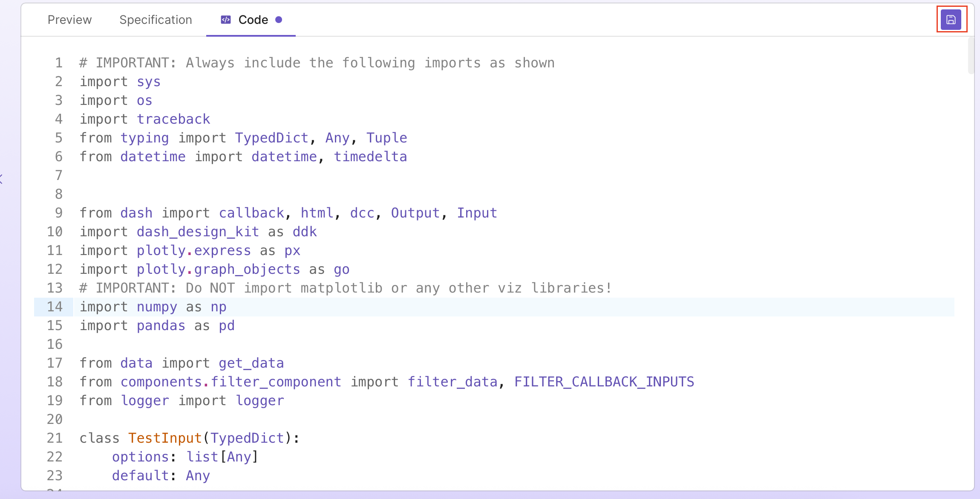Click the code brackets icon in Code tab
The height and width of the screenshot is (499, 980).
point(226,20)
